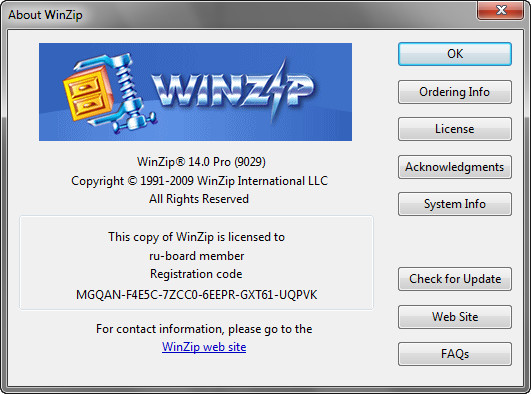
Task: Click 'For contact information, please go to the'
Action: (204, 329)
